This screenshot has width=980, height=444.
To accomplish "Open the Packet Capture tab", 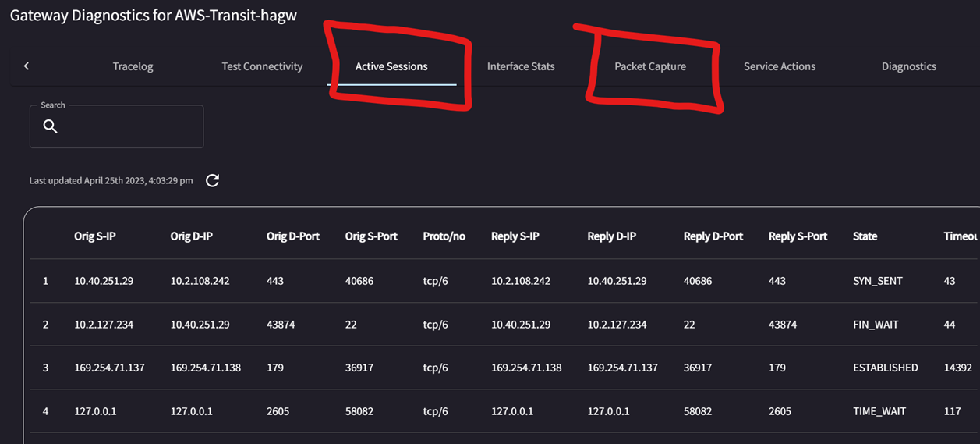I will 650,66.
